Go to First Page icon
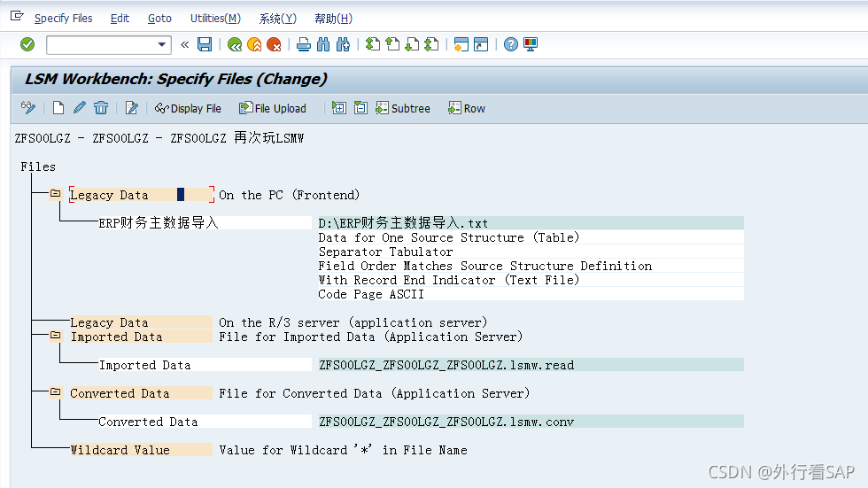This screenshot has width=868, height=488. [373, 44]
